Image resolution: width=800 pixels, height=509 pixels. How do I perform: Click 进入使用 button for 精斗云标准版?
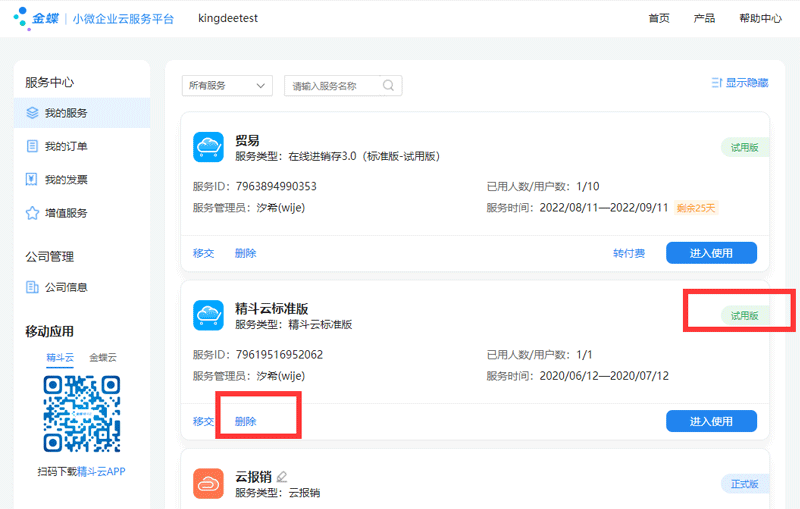[711, 421]
